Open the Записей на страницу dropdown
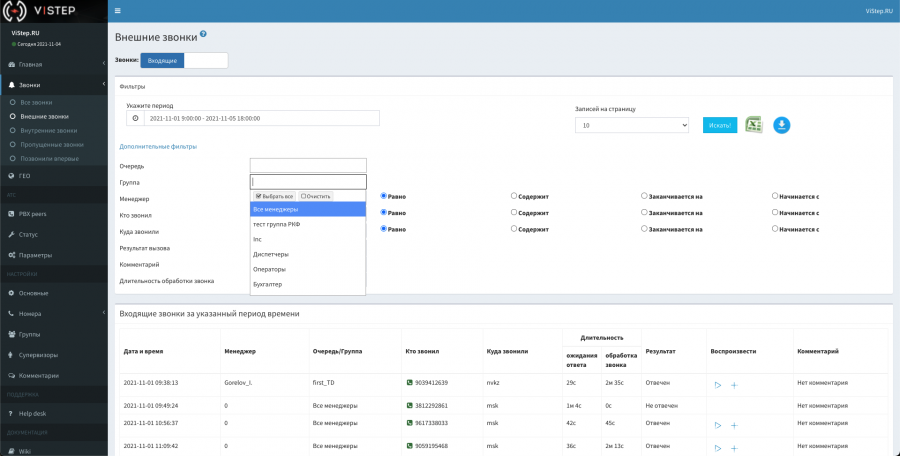The image size is (900, 456). pyautogui.click(x=632, y=125)
